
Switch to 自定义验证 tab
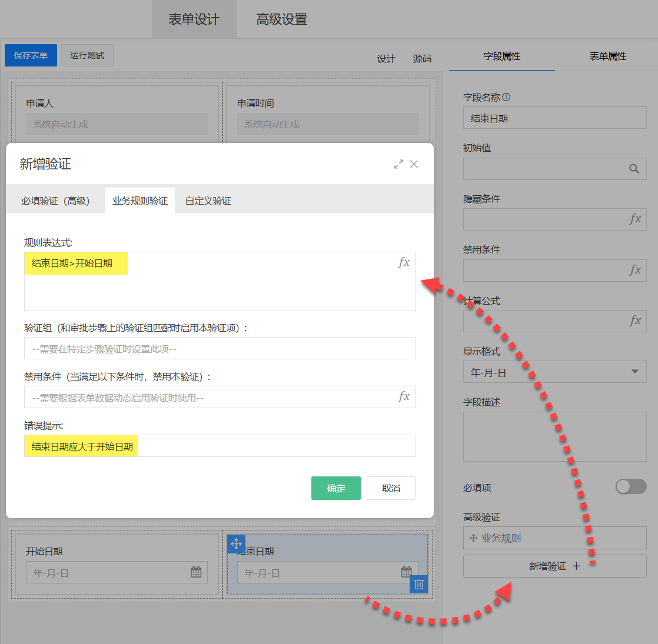(208, 201)
